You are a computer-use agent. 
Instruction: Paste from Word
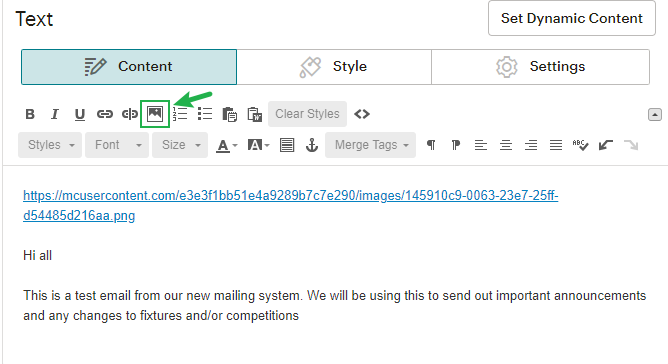click(255, 114)
